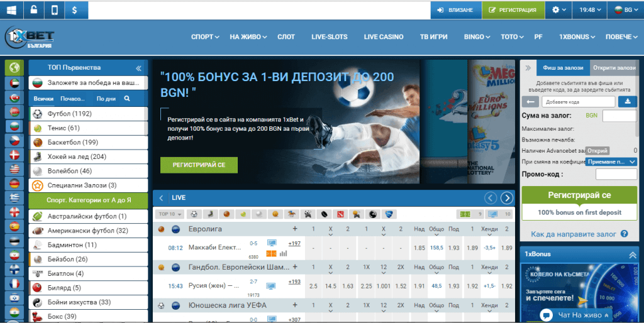Click next arrow in LIVE section header
The image size is (644, 323).
(507, 198)
